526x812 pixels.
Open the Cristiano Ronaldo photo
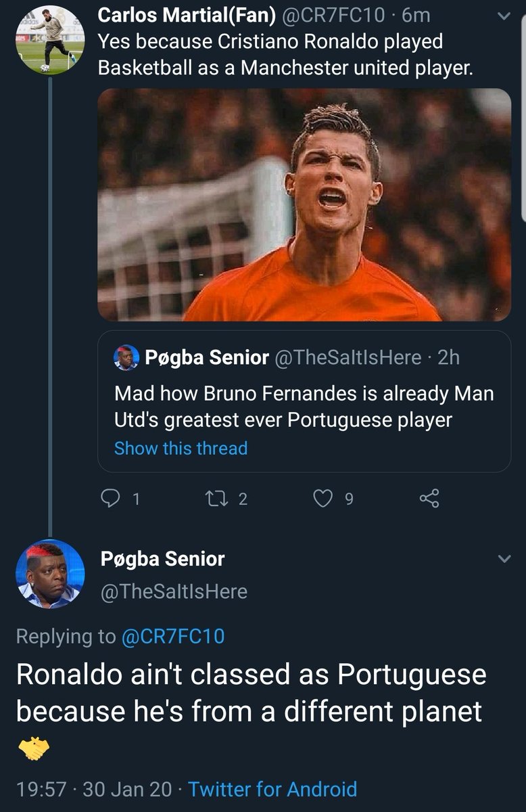(304, 204)
